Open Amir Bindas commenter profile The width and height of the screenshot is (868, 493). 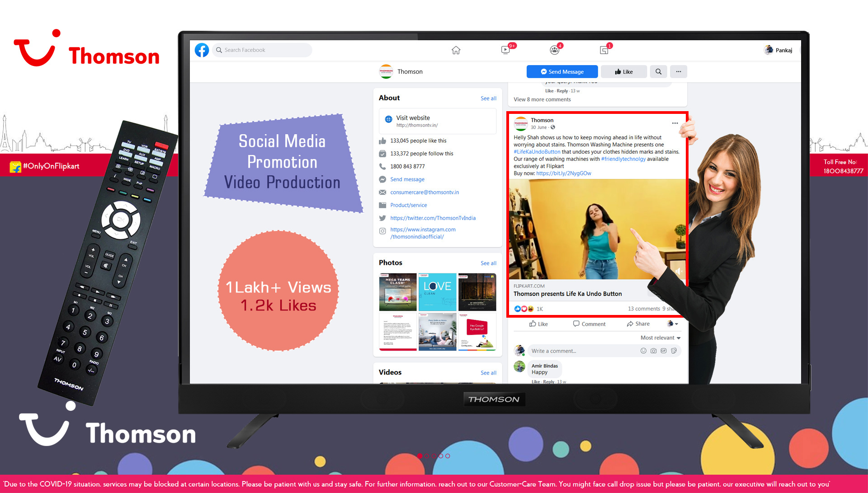click(x=545, y=366)
